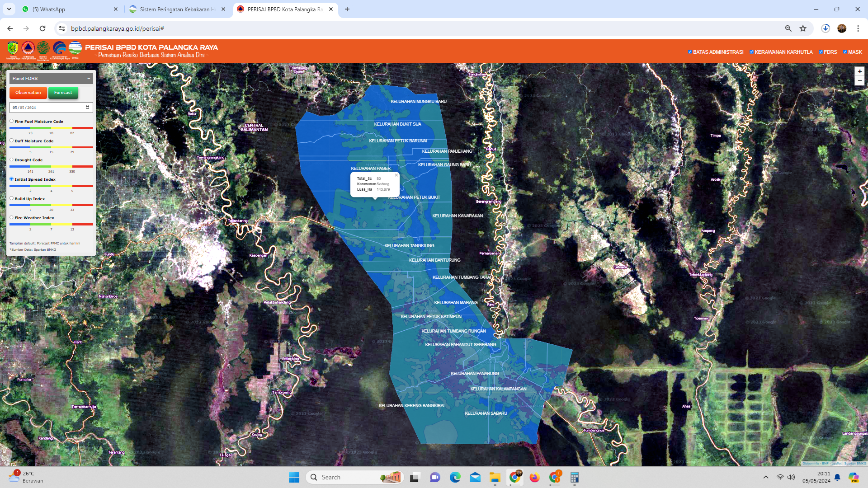Click the address bar URL field
This screenshot has width=868, height=488.
click(x=420, y=28)
